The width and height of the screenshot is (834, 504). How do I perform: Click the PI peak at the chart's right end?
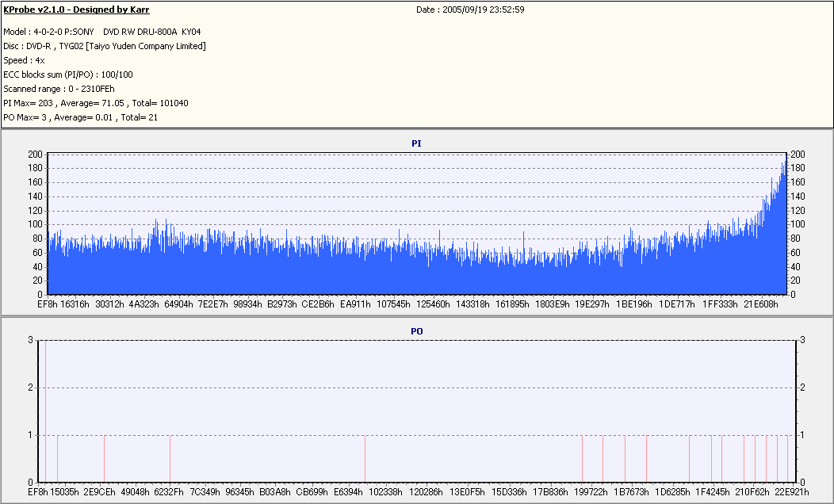pyautogui.click(x=785, y=157)
